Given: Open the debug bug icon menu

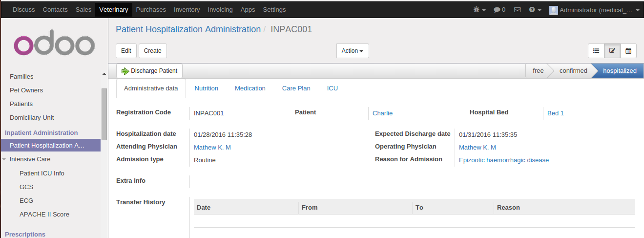Looking at the screenshot, I should 479,10.
